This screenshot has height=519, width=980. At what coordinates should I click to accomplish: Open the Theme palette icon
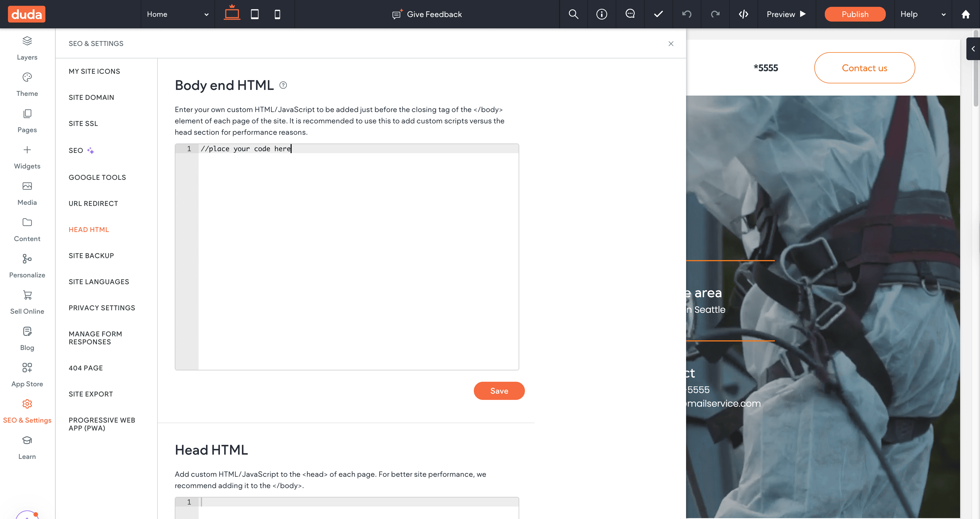(x=27, y=77)
